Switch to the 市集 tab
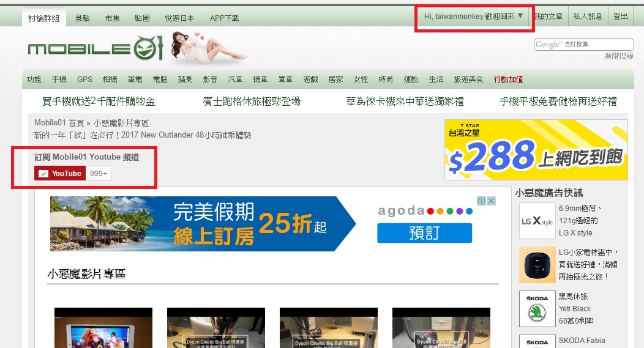 point(112,18)
